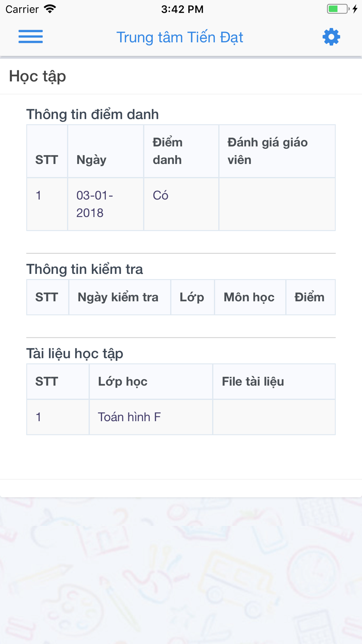Screen dimensions: 362x644
Task: Tap the Môn học column header
Action: [249, 297]
